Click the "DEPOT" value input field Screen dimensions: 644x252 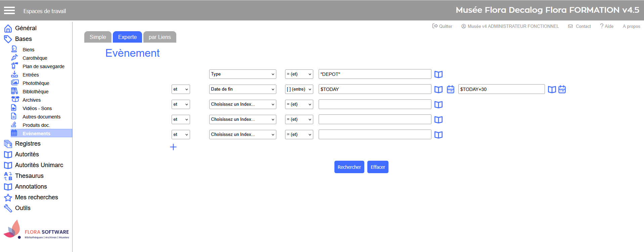(374, 74)
